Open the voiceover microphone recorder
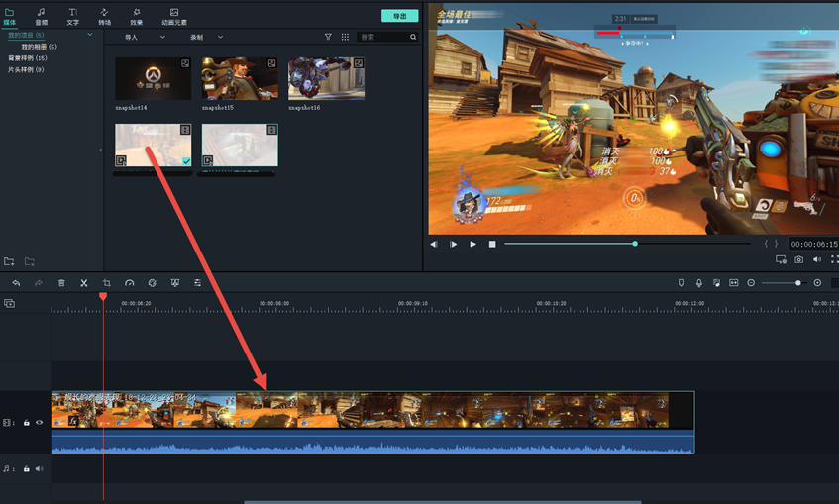Viewport: 839px width, 504px height. [x=698, y=283]
